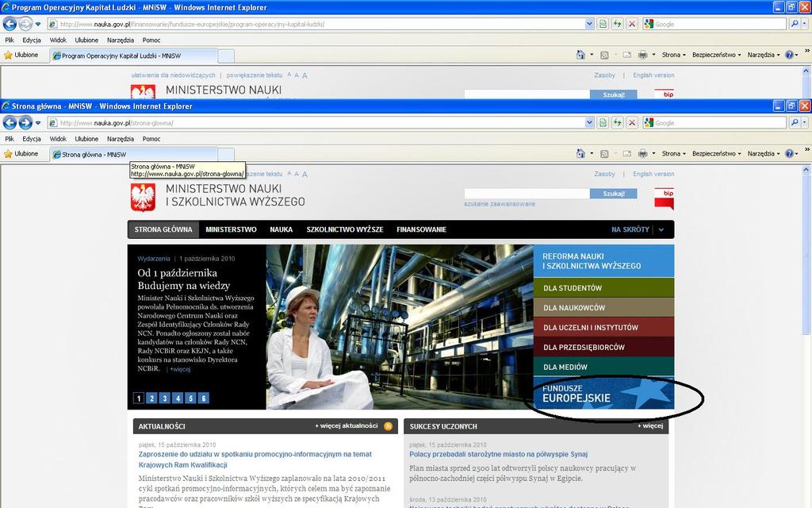Click Compatibility View icon in Strona główna window
The height and width of the screenshot is (508, 812).
603,123
